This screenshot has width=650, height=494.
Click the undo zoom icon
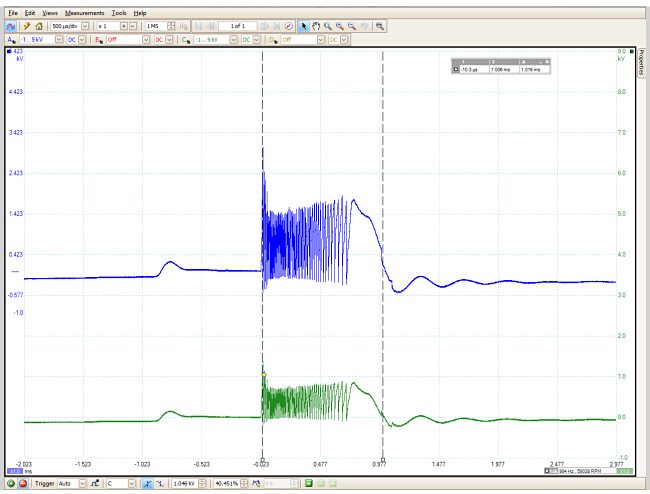(x=365, y=25)
